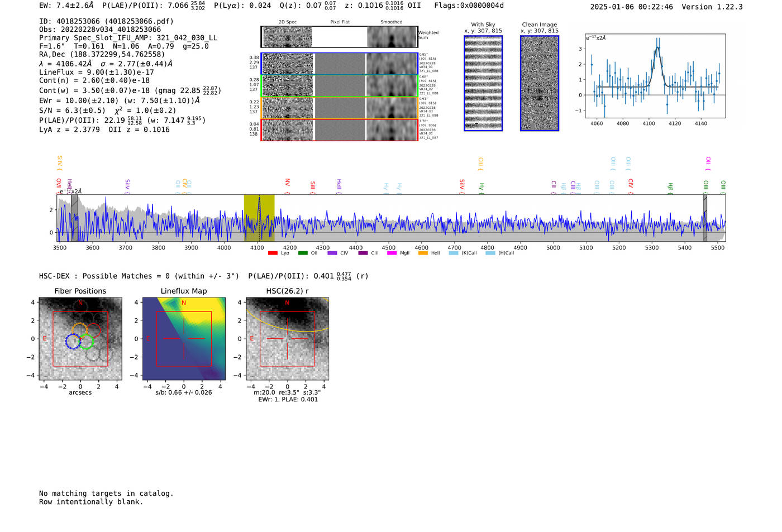Open the Fiber Positions image

[80, 339]
